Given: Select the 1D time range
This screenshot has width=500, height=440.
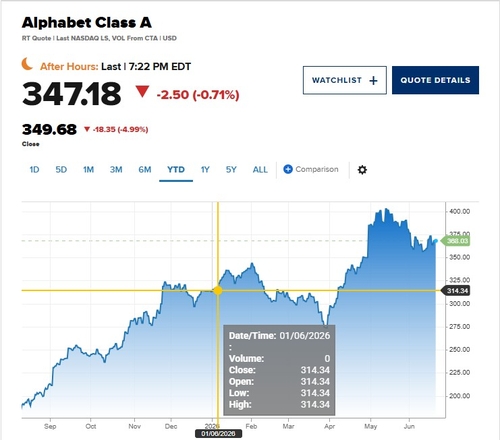Looking at the screenshot, I should [34, 170].
